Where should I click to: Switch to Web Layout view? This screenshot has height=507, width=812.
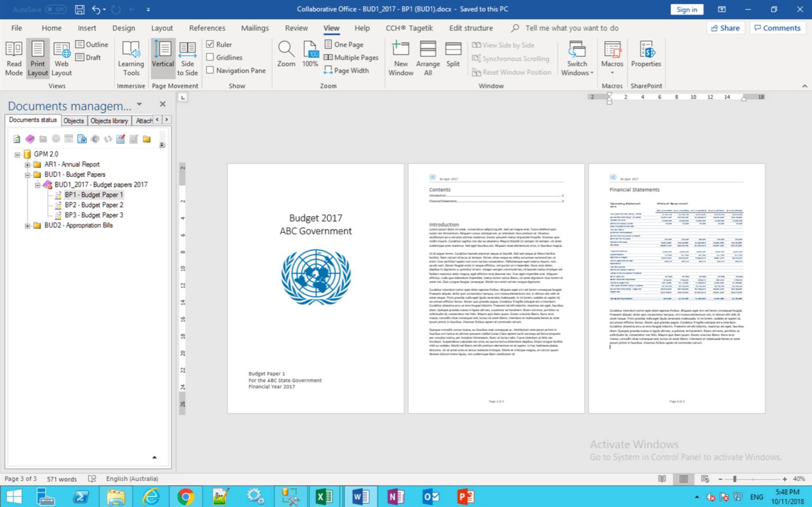(x=61, y=58)
